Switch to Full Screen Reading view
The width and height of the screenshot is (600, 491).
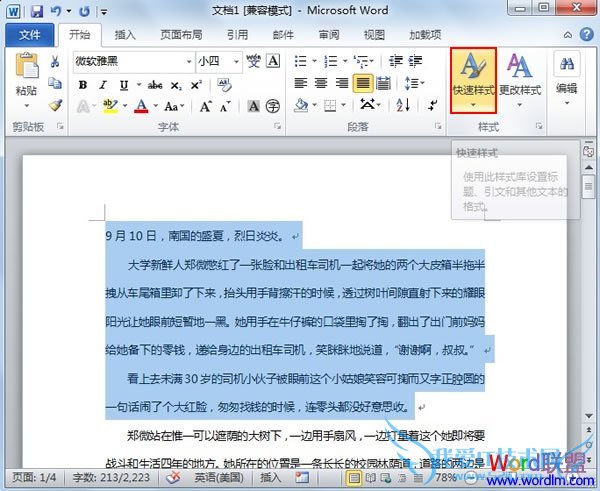click(x=370, y=478)
